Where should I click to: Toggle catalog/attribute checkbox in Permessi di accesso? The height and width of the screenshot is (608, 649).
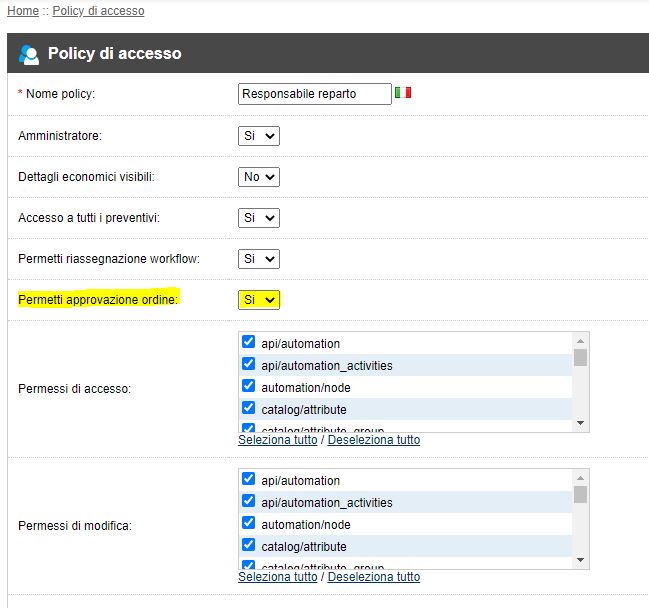[x=248, y=408]
